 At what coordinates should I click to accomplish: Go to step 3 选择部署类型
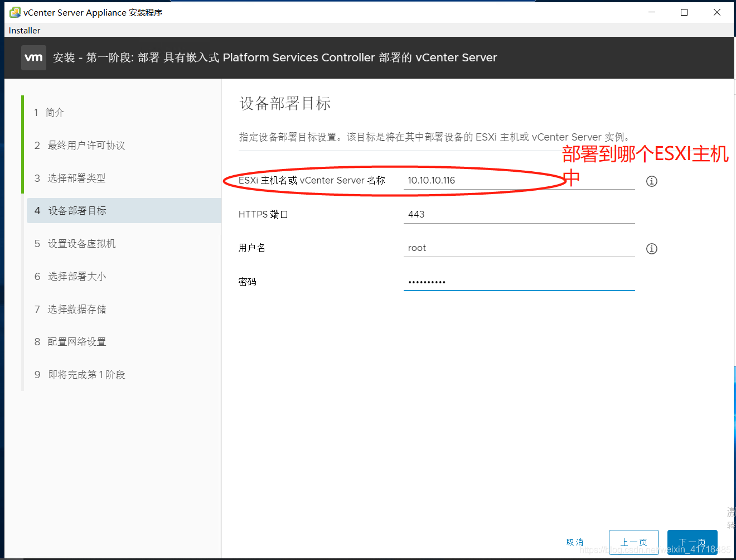[70, 178]
